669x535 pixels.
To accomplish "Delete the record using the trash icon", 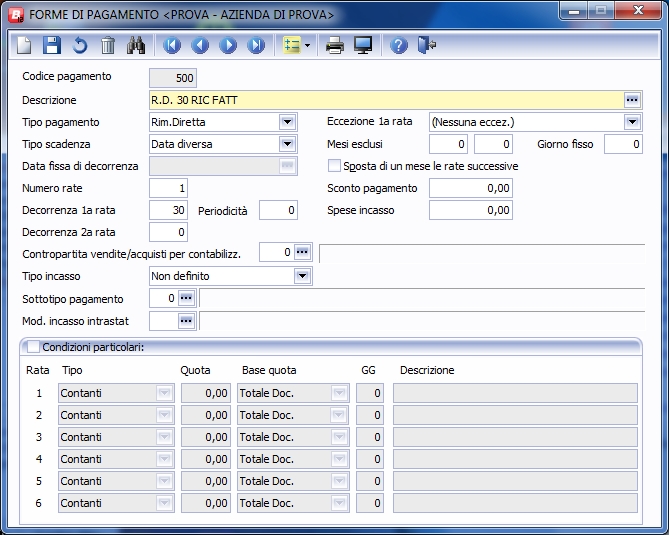I will (108, 45).
